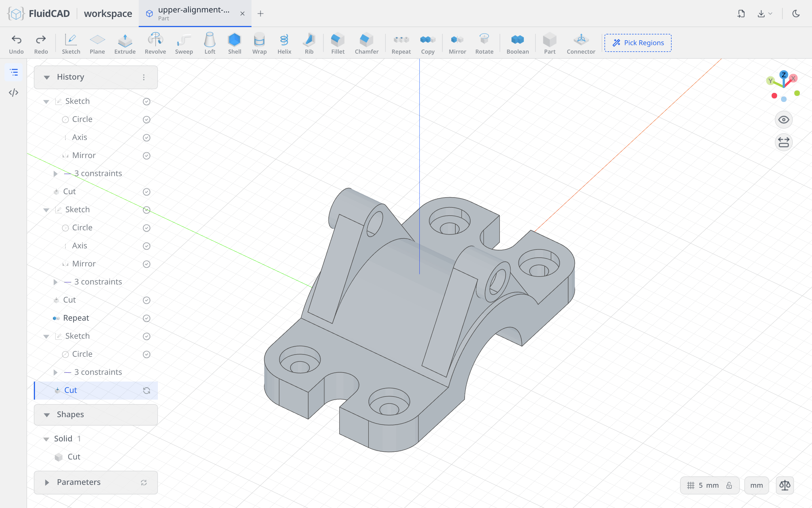Apply the Fillet tool

[338, 43]
